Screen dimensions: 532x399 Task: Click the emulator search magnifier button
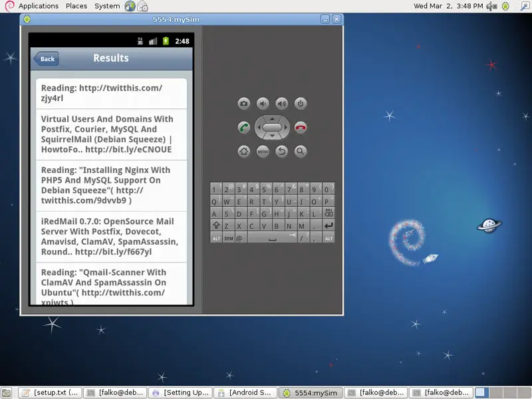[301, 152]
